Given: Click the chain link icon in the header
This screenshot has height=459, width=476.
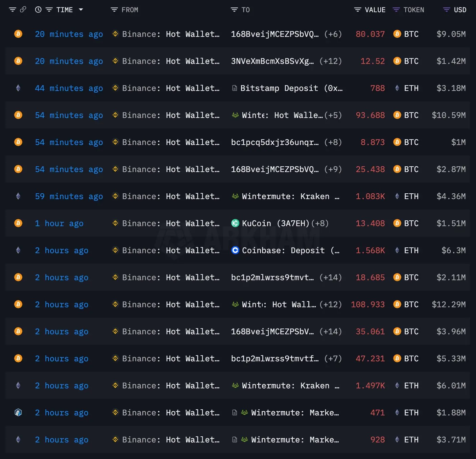Looking at the screenshot, I should [23, 9].
